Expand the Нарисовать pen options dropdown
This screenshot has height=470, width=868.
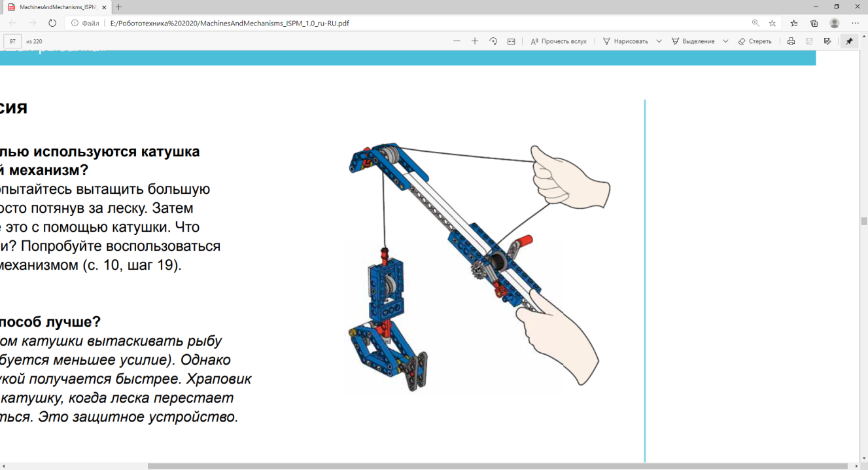point(659,41)
